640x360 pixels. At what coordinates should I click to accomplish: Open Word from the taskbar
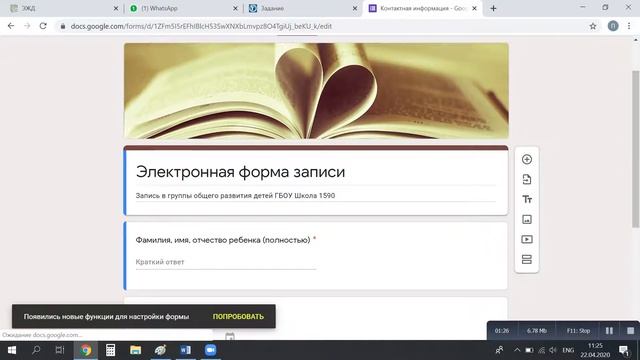(185, 350)
